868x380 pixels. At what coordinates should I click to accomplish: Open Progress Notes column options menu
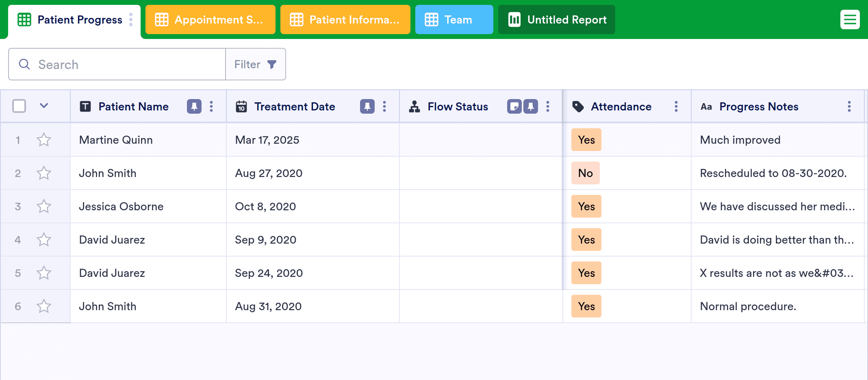[x=849, y=106]
